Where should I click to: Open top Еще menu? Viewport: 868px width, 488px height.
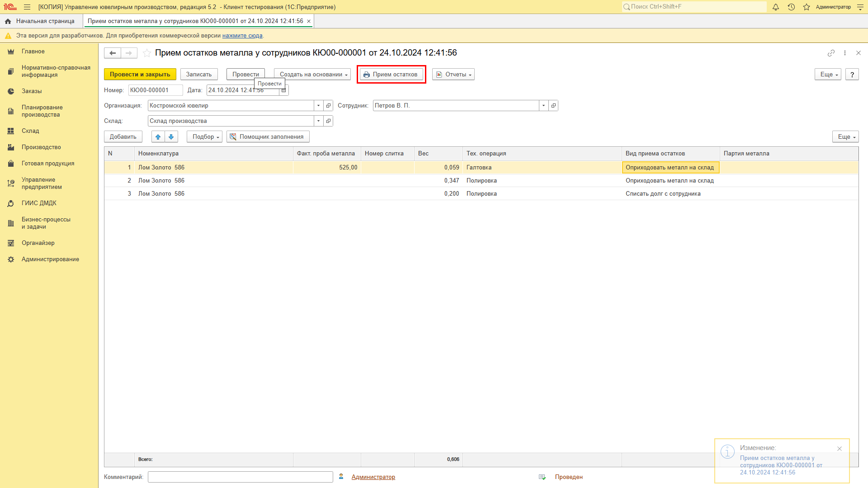pyautogui.click(x=828, y=75)
